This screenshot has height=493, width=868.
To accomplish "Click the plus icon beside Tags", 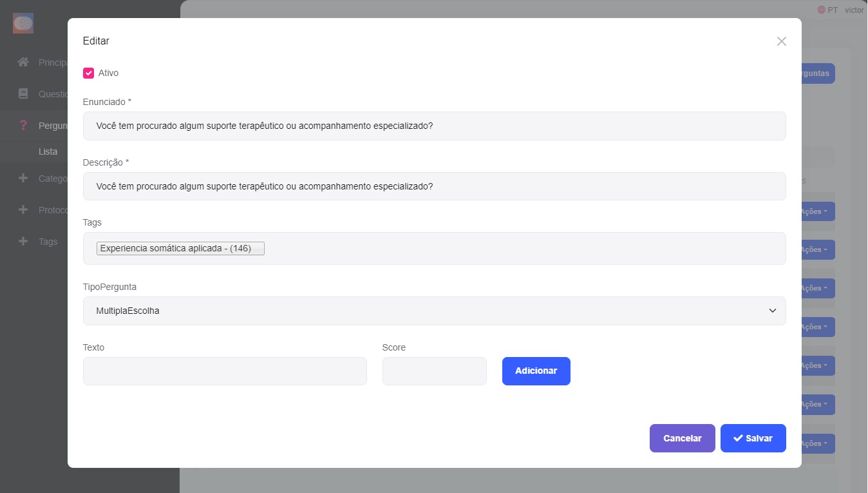I will [x=23, y=242].
